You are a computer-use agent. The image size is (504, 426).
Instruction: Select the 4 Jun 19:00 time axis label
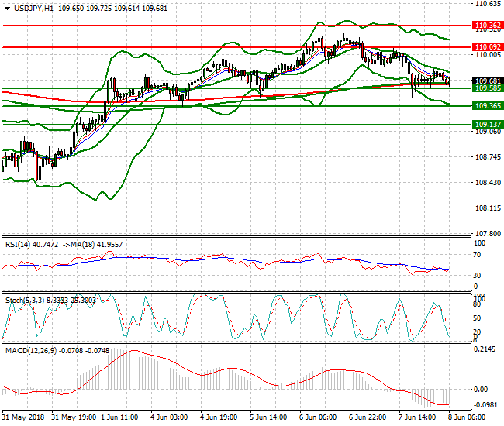coord(219,417)
